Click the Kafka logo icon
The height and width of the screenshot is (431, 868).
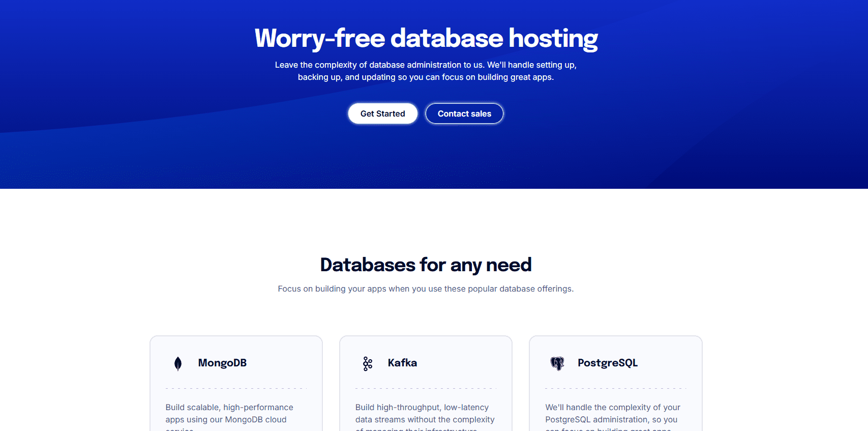click(x=368, y=363)
